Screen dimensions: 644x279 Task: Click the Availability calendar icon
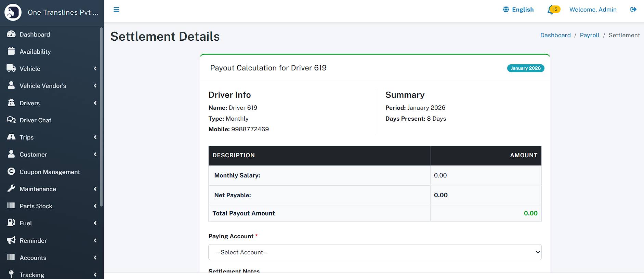coord(11,51)
